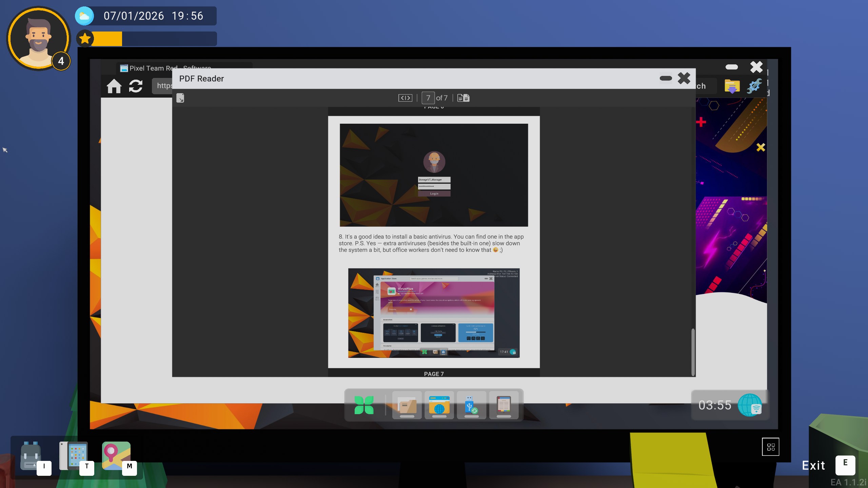Open the downloads folder icon in browser
Image resolution: width=868 pixels, height=488 pixels.
(732, 86)
